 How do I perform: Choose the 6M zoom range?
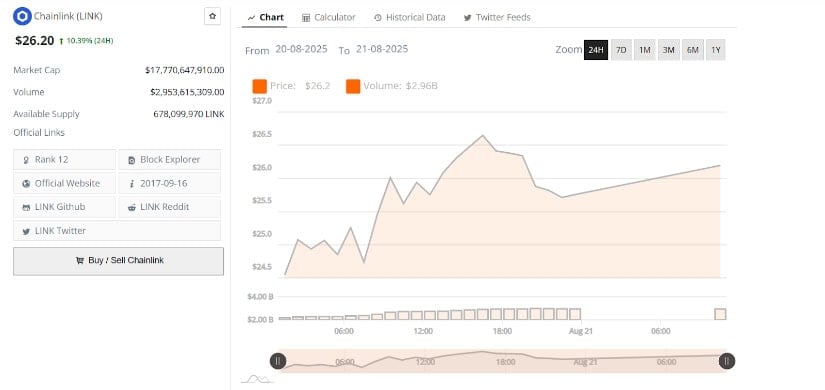(692, 50)
